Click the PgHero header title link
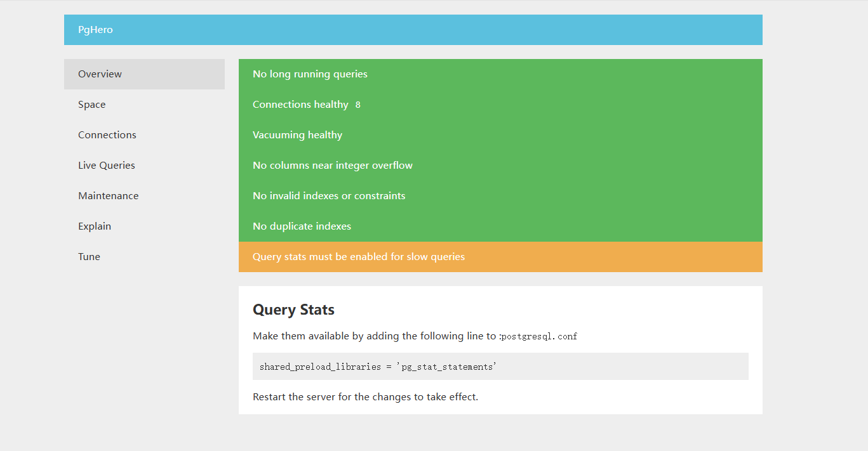 95,30
